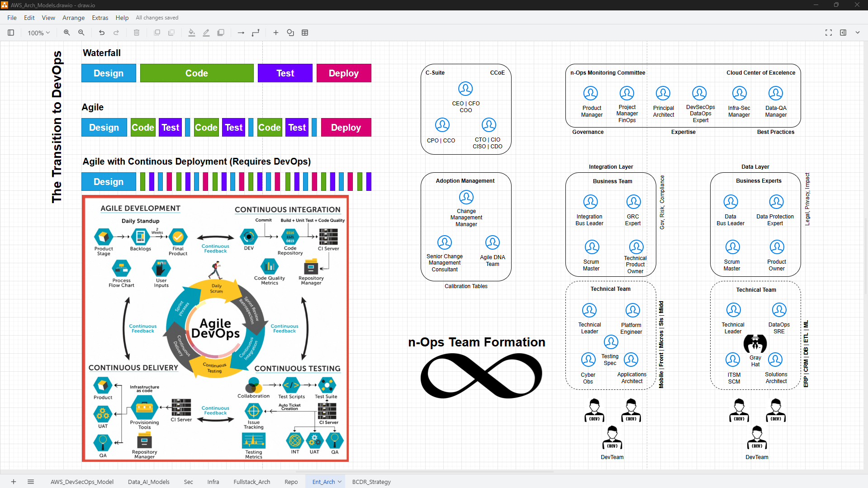Switch to the Fullstack_Arch page tab
868x488 pixels.
pos(251,482)
